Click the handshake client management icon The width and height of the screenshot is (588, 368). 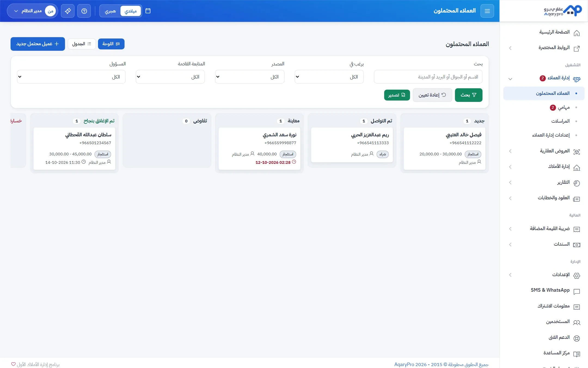tap(577, 79)
